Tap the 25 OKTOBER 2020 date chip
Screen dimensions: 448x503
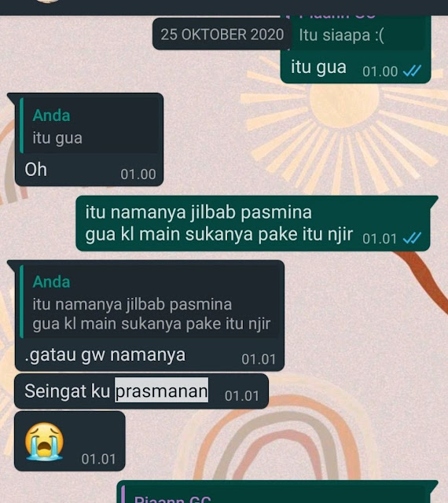pyautogui.click(x=222, y=34)
